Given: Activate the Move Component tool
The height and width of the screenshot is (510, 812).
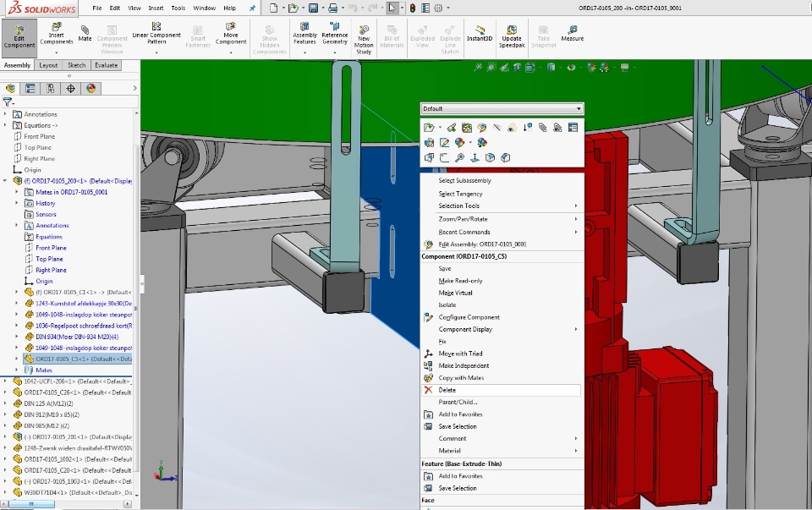Looking at the screenshot, I should click(x=231, y=34).
